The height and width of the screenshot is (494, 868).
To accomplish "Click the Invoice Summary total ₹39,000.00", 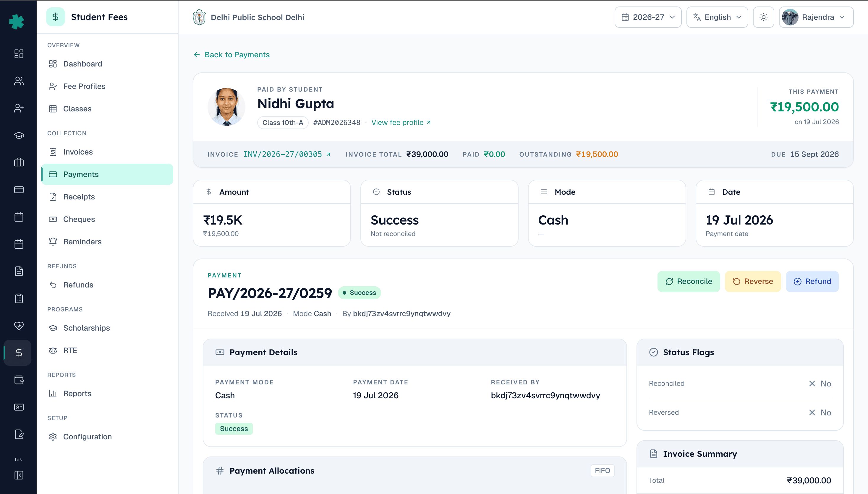I will click(x=809, y=480).
